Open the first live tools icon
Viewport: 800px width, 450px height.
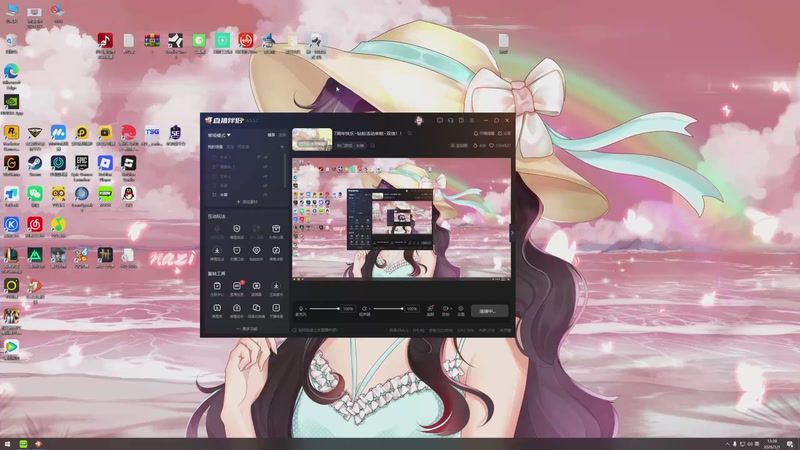pyautogui.click(x=217, y=288)
